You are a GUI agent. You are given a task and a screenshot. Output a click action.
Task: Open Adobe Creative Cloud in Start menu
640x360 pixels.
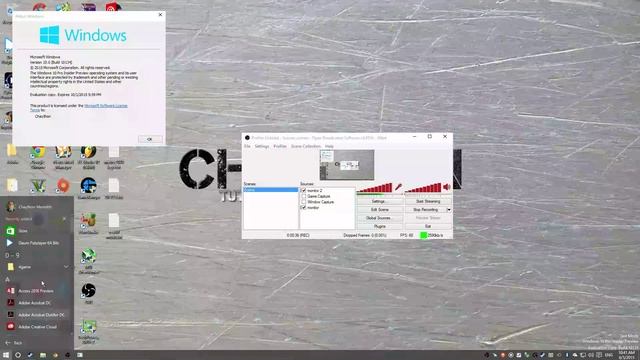pos(37,327)
